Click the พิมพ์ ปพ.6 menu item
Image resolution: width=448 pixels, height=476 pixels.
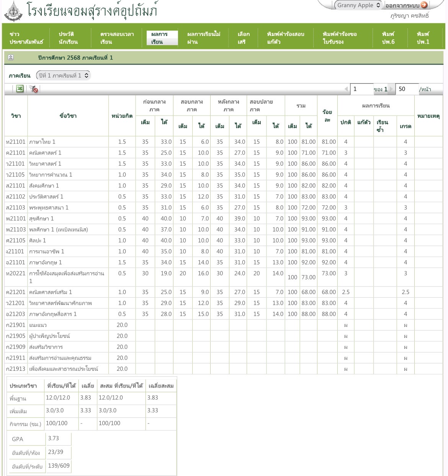pyautogui.click(x=388, y=38)
